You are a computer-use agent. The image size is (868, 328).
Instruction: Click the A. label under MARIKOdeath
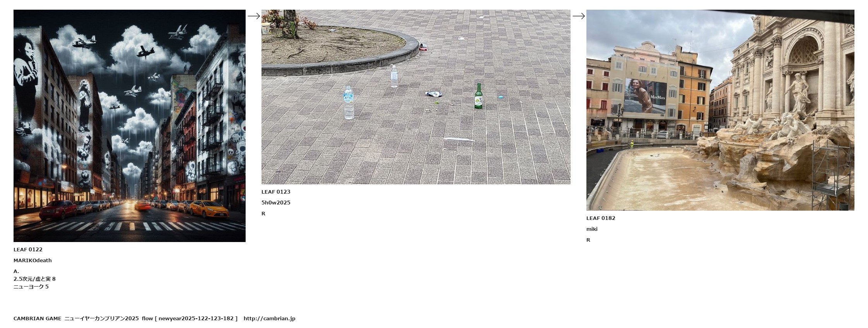point(16,271)
